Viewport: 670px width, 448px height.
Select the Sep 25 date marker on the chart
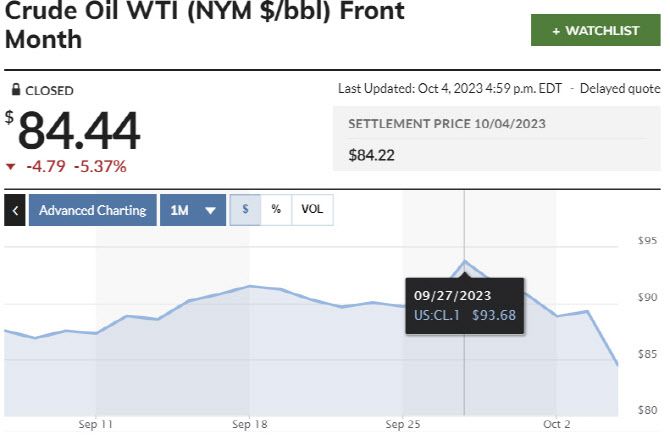click(402, 424)
